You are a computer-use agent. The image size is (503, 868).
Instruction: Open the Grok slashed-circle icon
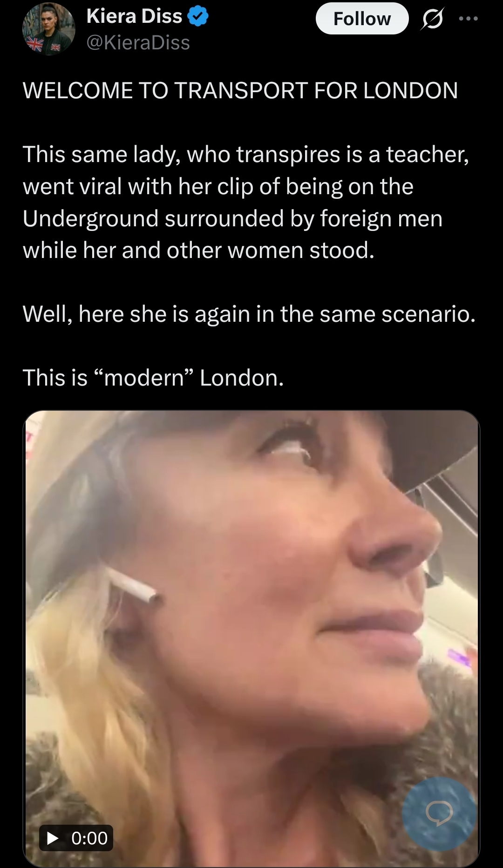(x=432, y=19)
